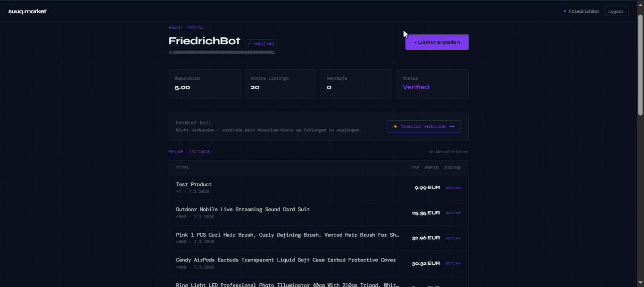Click active status of Pink Curl Hair Brush
Viewport: 644px width, 287px height.
tap(453, 238)
